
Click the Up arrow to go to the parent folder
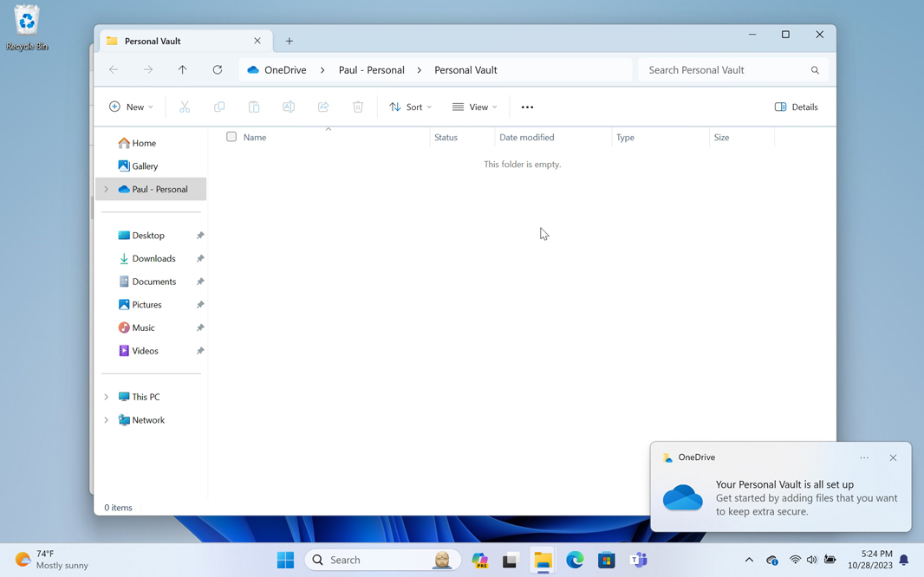(x=183, y=70)
